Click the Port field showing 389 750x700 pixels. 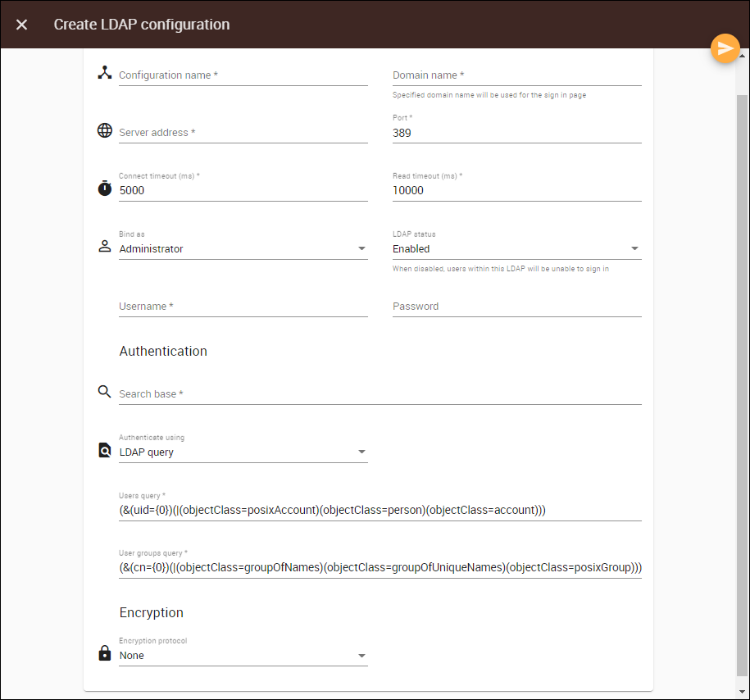click(516, 133)
